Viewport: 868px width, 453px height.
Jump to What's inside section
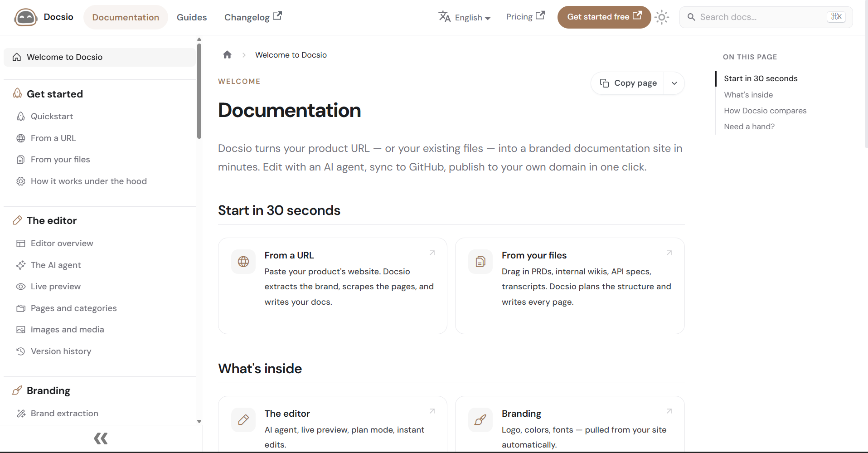coord(748,95)
